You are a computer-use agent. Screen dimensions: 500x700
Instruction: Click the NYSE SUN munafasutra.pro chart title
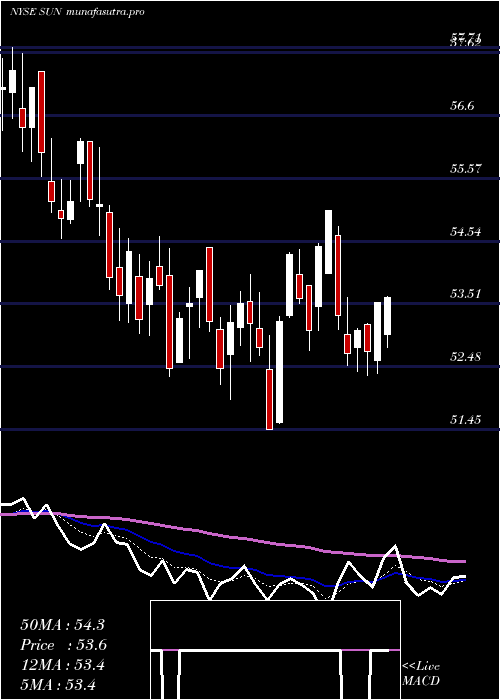77,12
